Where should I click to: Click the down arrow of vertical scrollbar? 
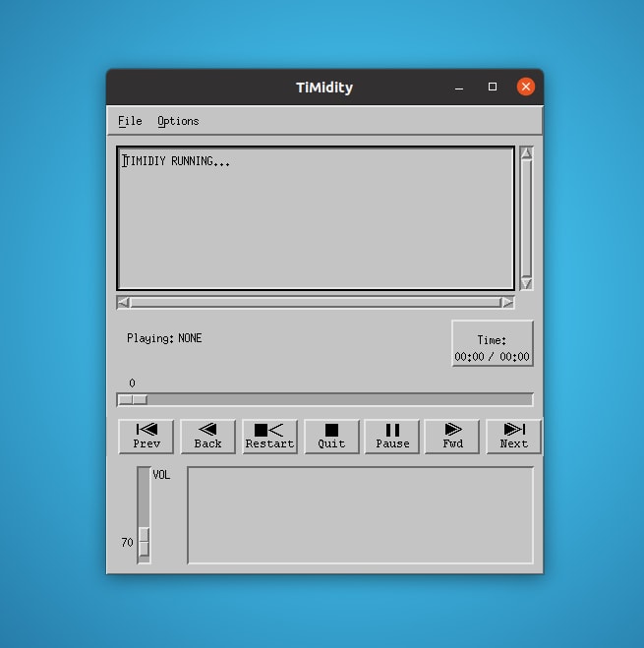(x=526, y=283)
